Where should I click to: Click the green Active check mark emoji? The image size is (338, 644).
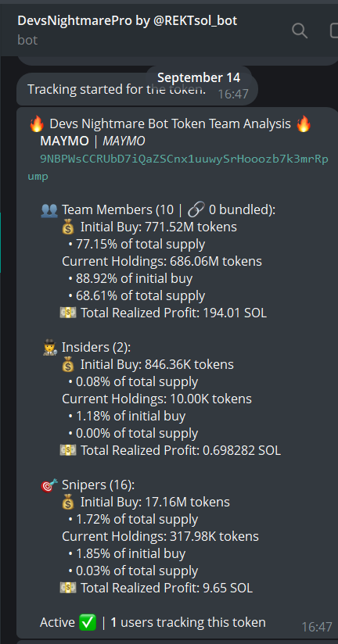[88, 623]
